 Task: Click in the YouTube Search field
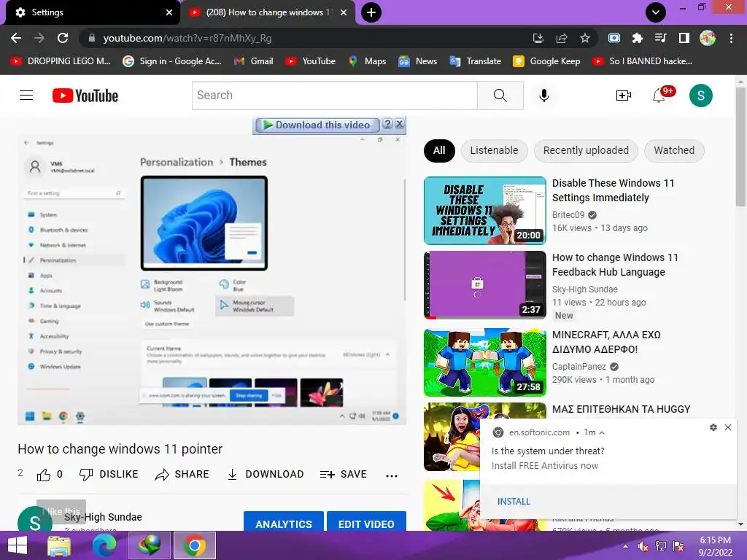click(x=334, y=96)
